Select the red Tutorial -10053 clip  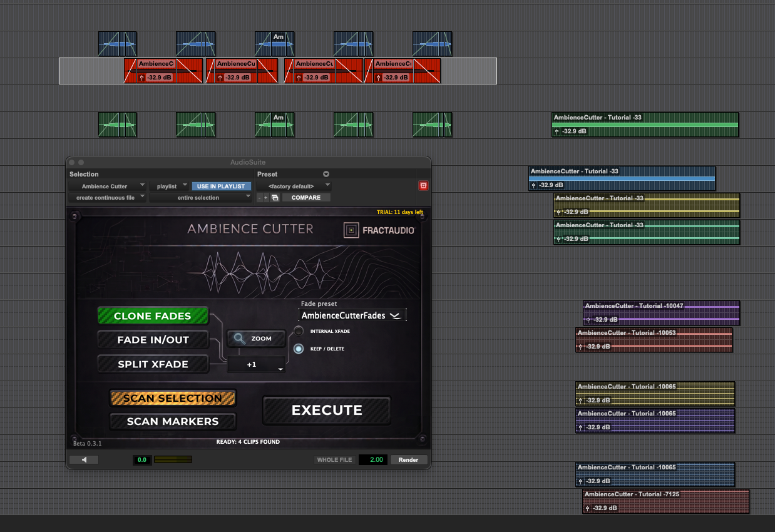coord(654,340)
